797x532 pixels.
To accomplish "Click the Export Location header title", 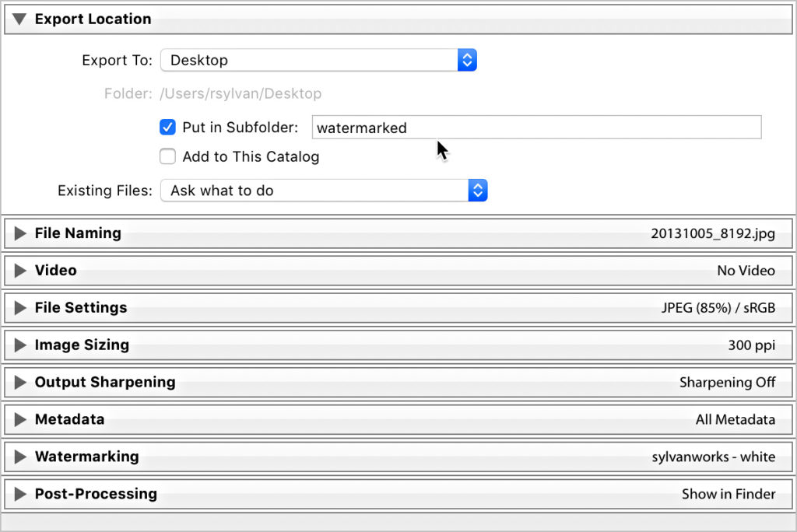I will [93, 19].
